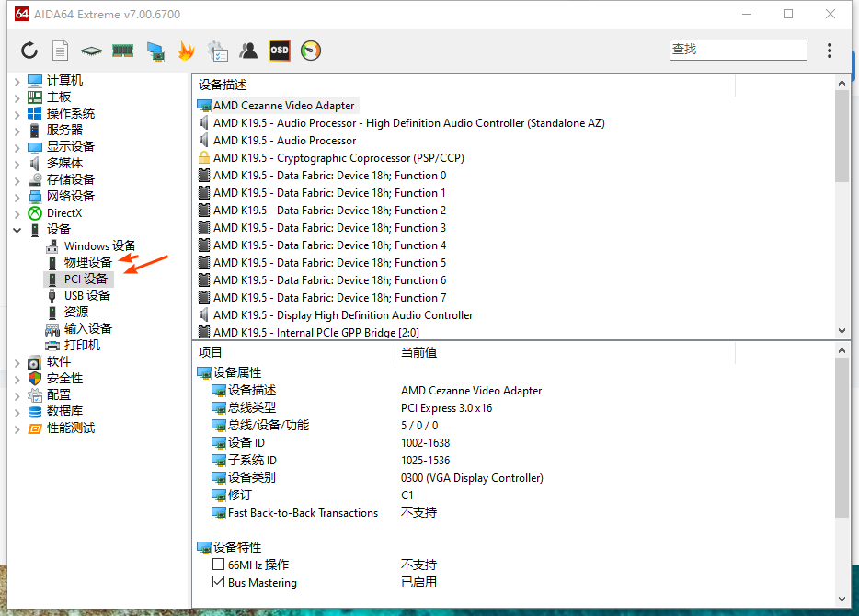Expand the 多媒体 tree node
Viewport: 859px width, 616px height.
tap(17, 164)
